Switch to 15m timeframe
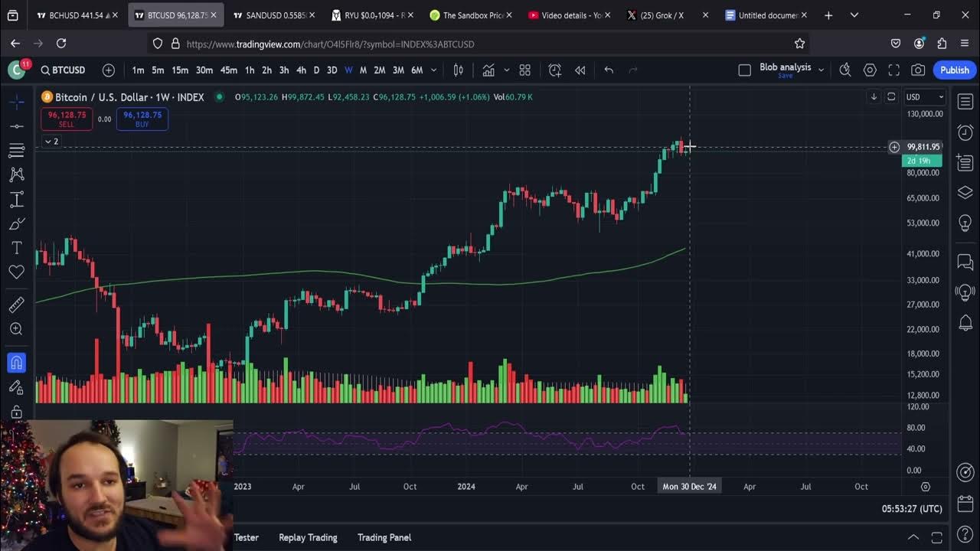Screen dimensions: 980x551 coord(180,70)
